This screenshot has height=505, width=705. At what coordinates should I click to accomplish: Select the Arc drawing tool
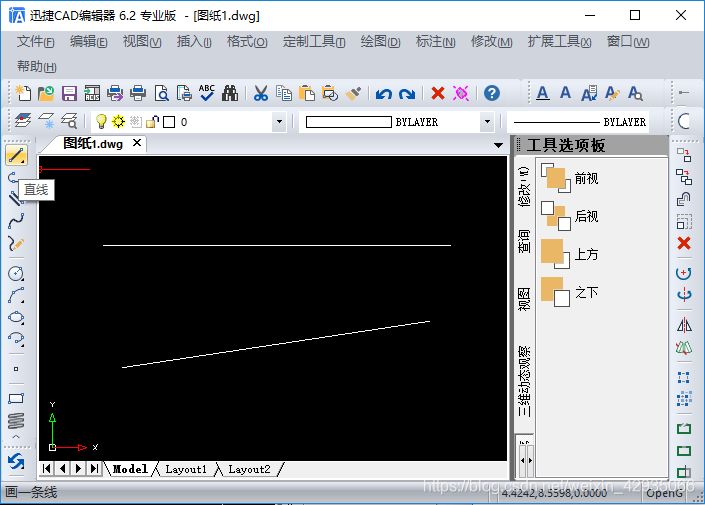coord(16,295)
